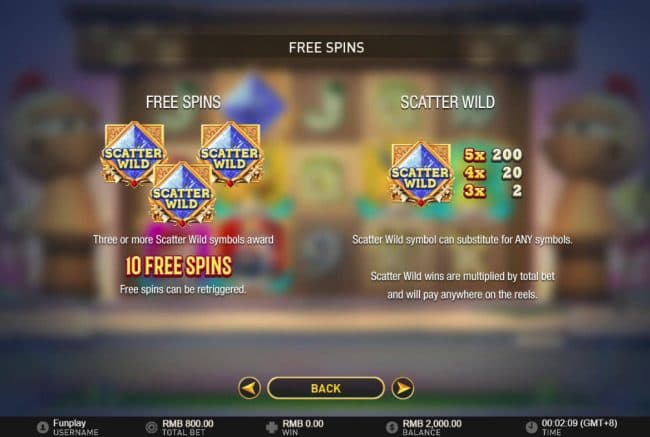Click the RMB 800.00 total bet value

(x=188, y=423)
